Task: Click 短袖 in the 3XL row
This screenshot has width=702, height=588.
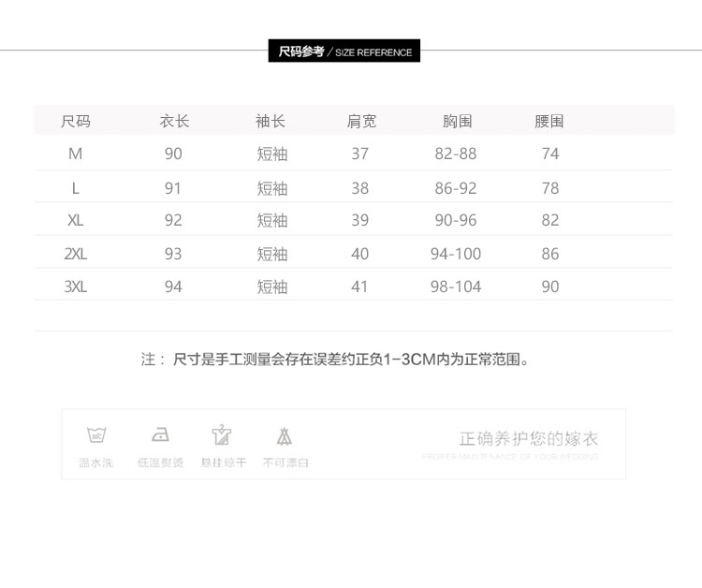Action: [x=271, y=287]
